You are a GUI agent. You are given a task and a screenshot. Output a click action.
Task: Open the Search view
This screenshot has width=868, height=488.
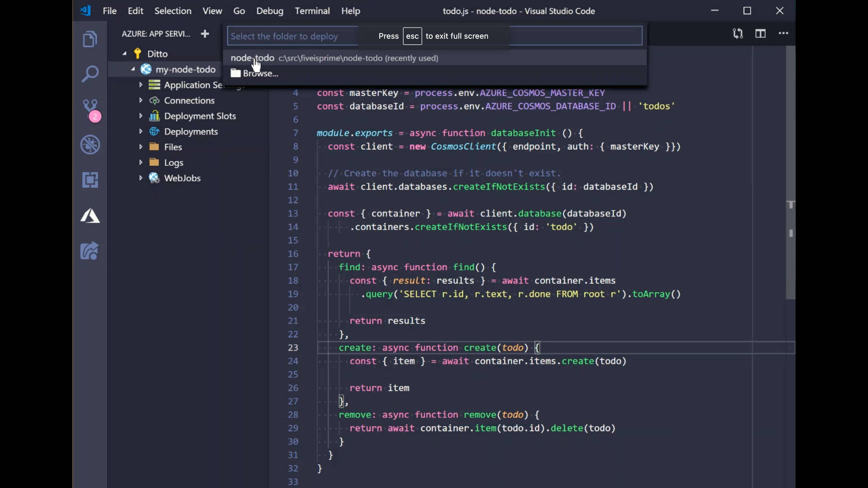click(90, 73)
